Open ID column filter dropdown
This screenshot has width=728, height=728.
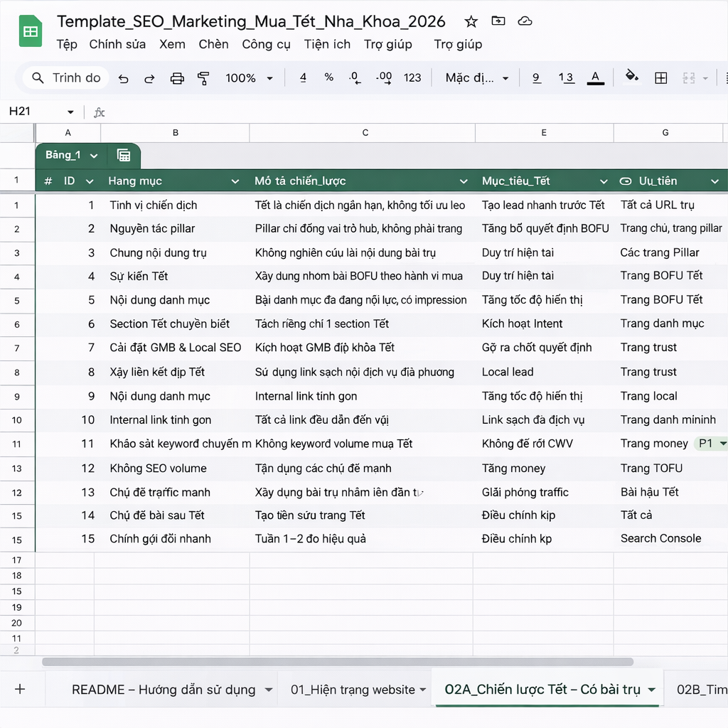[x=90, y=181]
